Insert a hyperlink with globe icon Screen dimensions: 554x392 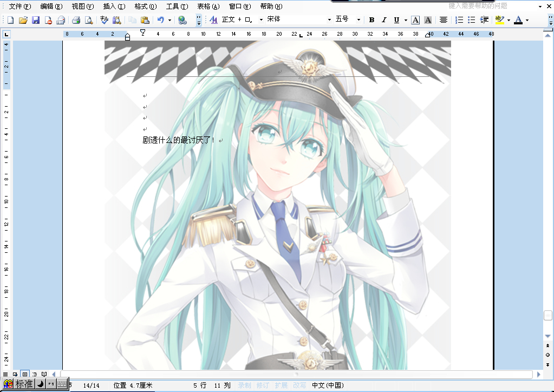(183, 20)
